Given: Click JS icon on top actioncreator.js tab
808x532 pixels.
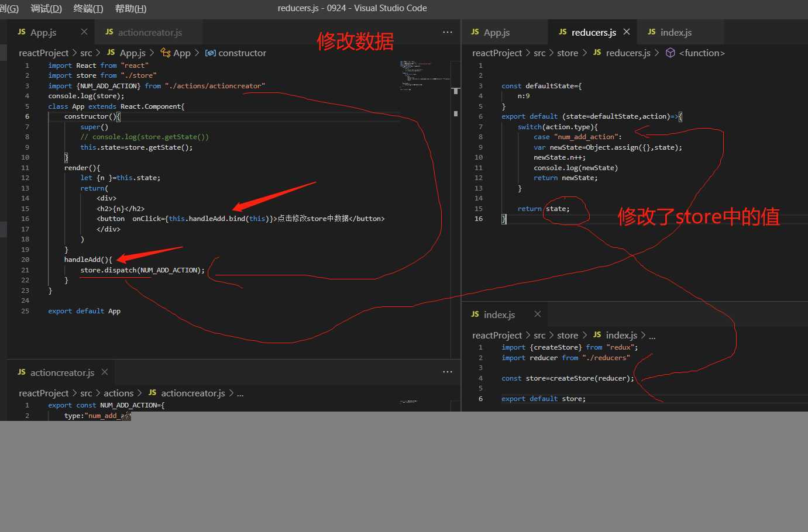Looking at the screenshot, I should coord(109,32).
